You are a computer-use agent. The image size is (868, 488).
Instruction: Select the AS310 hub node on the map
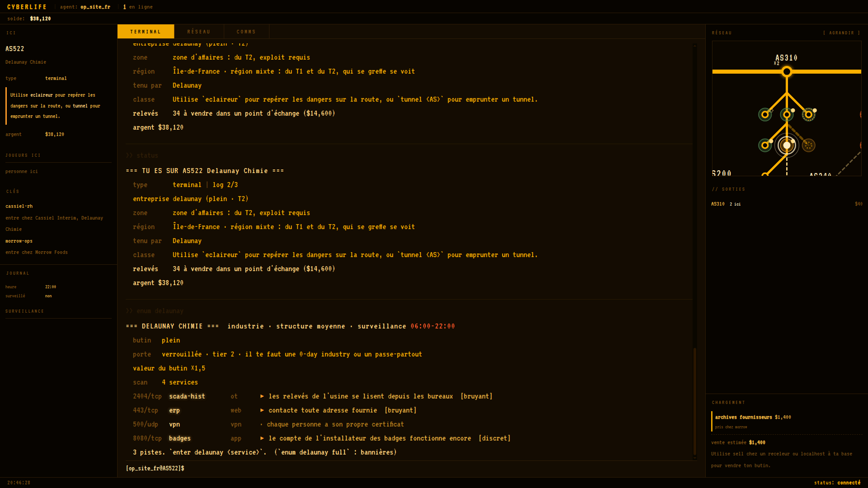click(787, 71)
